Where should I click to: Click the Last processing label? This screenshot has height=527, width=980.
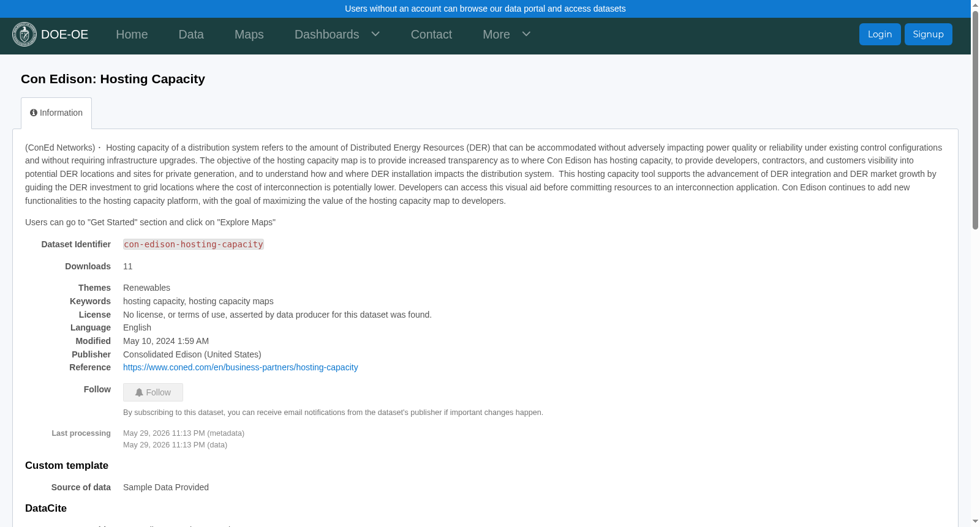click(81, 433)
